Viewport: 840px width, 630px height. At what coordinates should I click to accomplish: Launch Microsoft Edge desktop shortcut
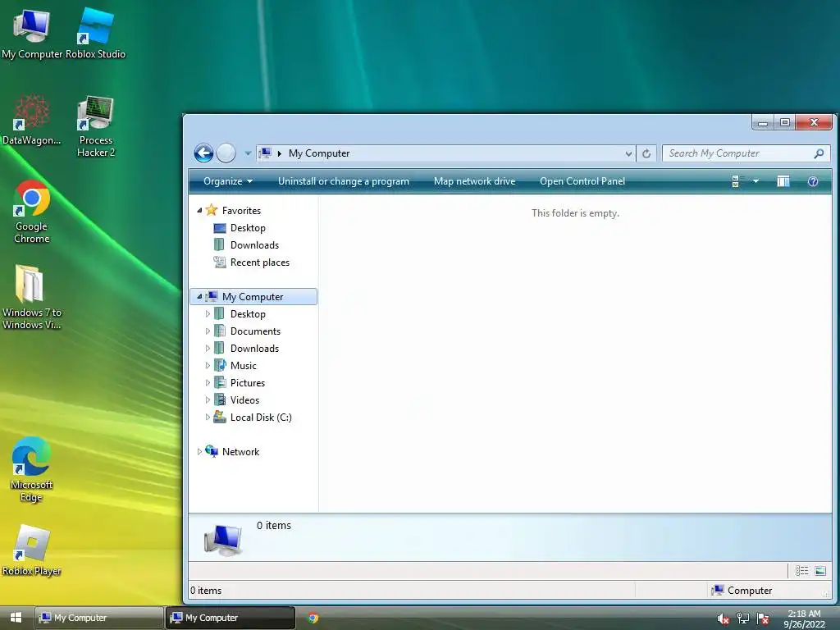(x=32, y=469)
